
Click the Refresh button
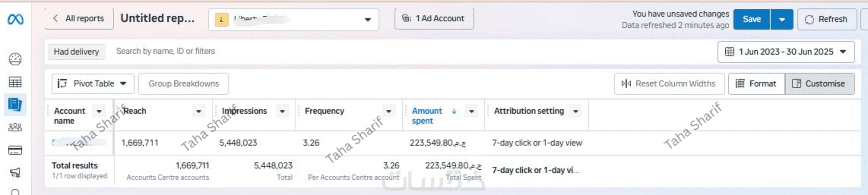pos(826,19)
